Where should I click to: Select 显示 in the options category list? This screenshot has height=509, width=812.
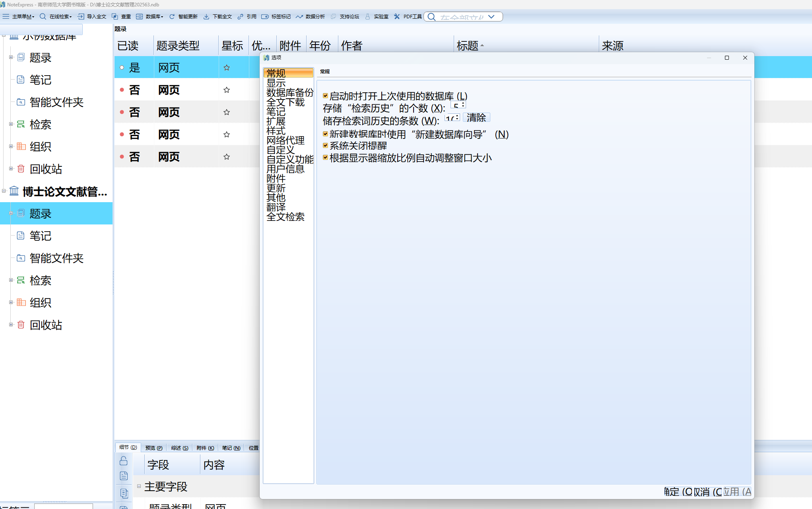click(276, 83)
